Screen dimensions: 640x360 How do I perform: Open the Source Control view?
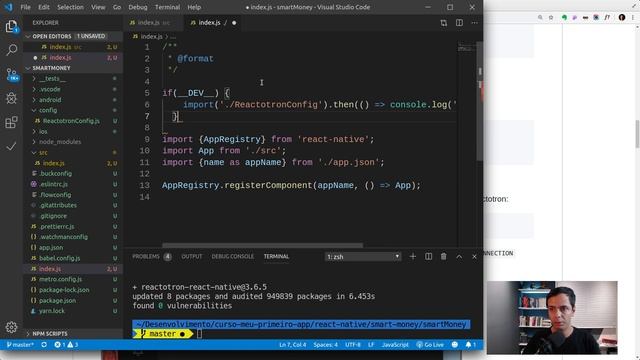pos(11,75)
